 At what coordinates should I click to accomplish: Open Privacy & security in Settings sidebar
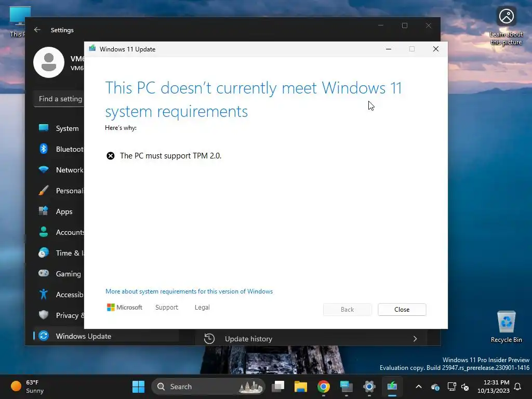(59, 315)
